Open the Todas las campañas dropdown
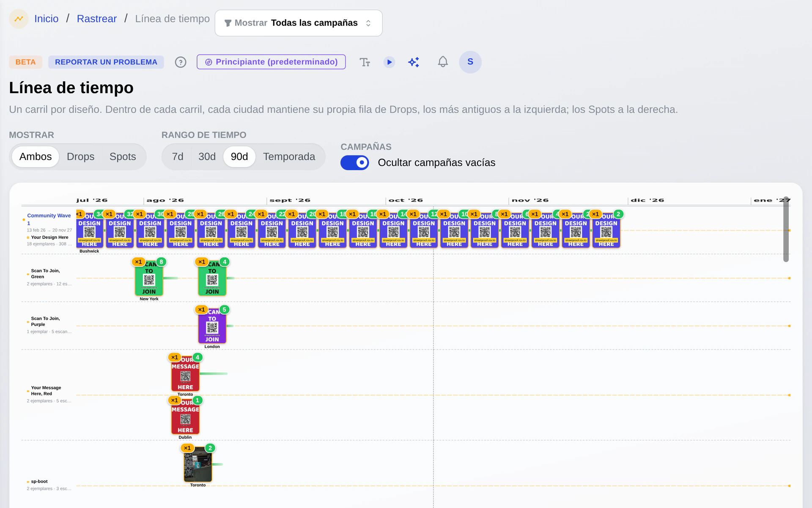 [x=299, y=23]
